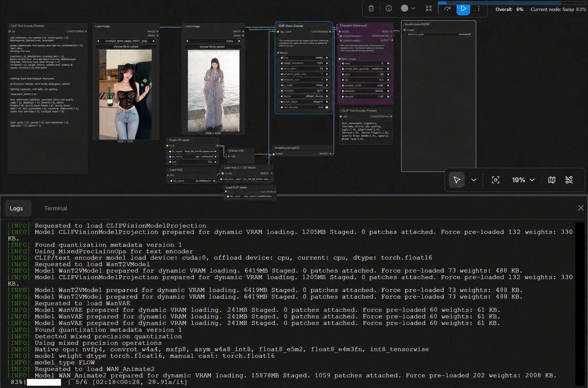
Task: Change clip_name2 clip_l.safetensors option
Action: (x=193, y=156)
